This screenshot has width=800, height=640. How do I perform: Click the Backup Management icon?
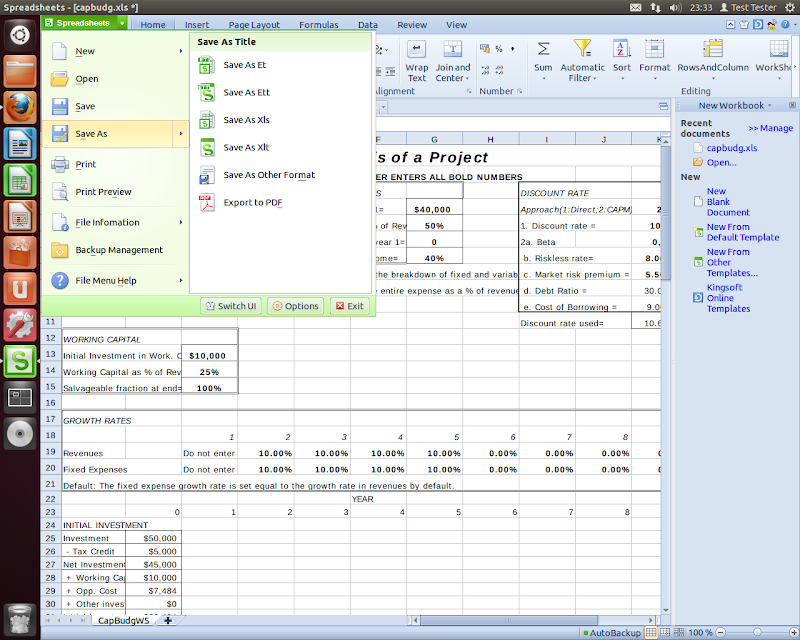(x=59, y=250)
